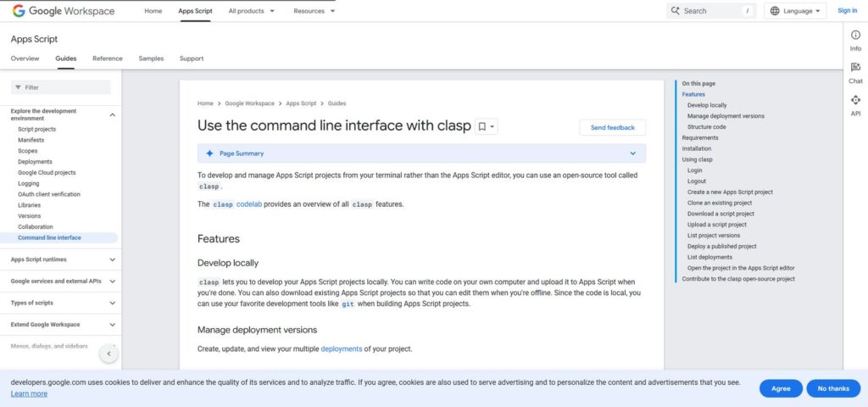
Task: Collapse Explore the development environment section
Action: point(113,114)
